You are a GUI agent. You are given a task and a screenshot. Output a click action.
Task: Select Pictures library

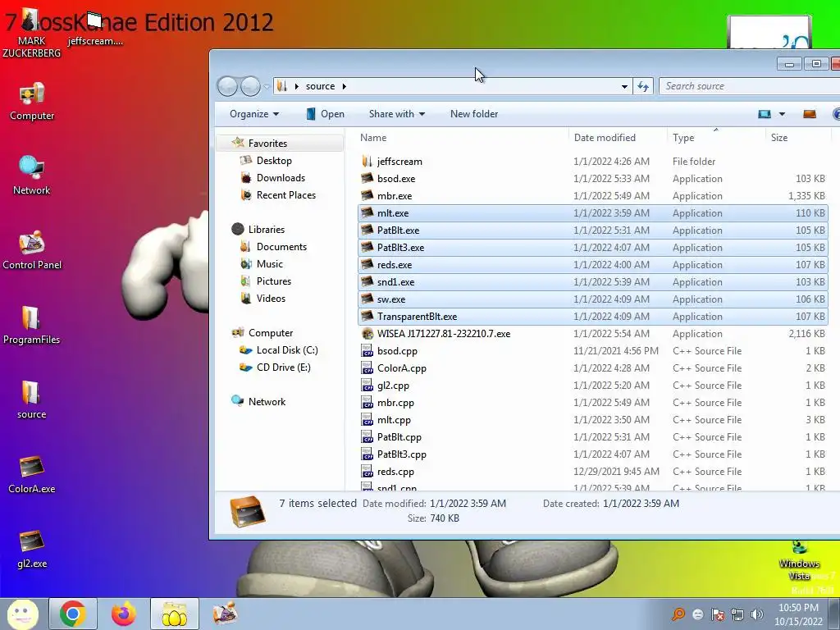274,281
